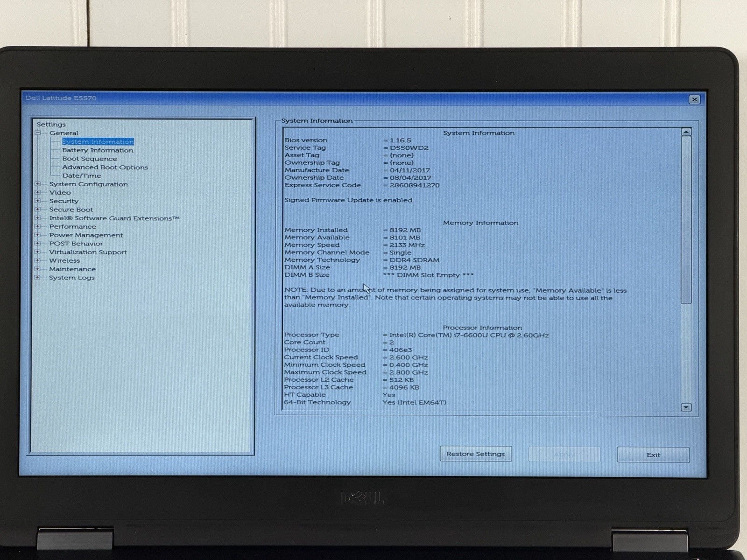Click Signed Firmware Update is enabled text
The height and width of the screenshot is (560, 747).
[348, 200]
